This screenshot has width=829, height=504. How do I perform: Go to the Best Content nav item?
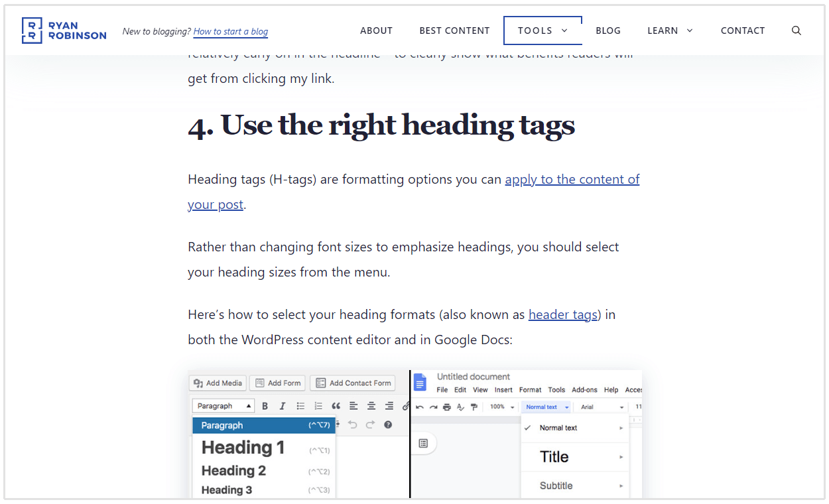point(454,31)
